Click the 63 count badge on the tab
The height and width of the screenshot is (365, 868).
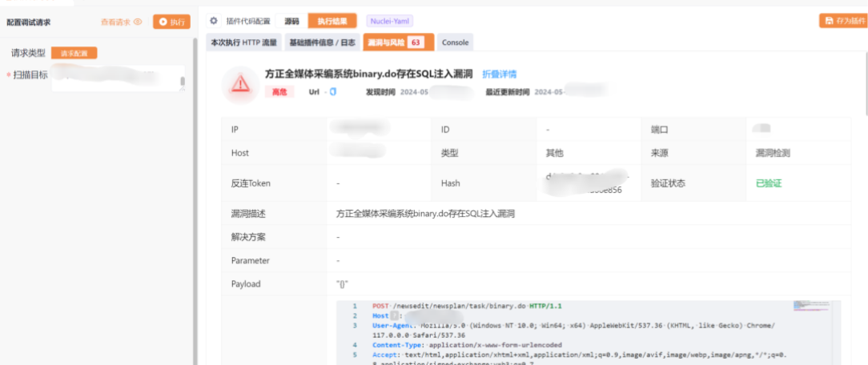point(416,42)
